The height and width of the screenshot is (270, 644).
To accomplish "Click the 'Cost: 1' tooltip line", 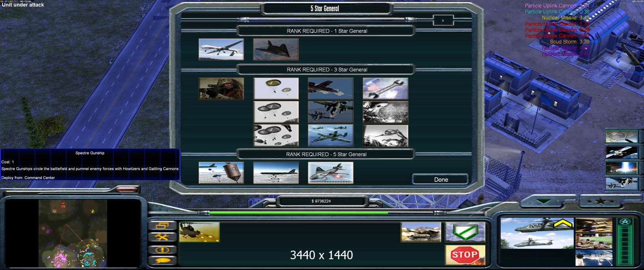I will click(x=8, y=162).
